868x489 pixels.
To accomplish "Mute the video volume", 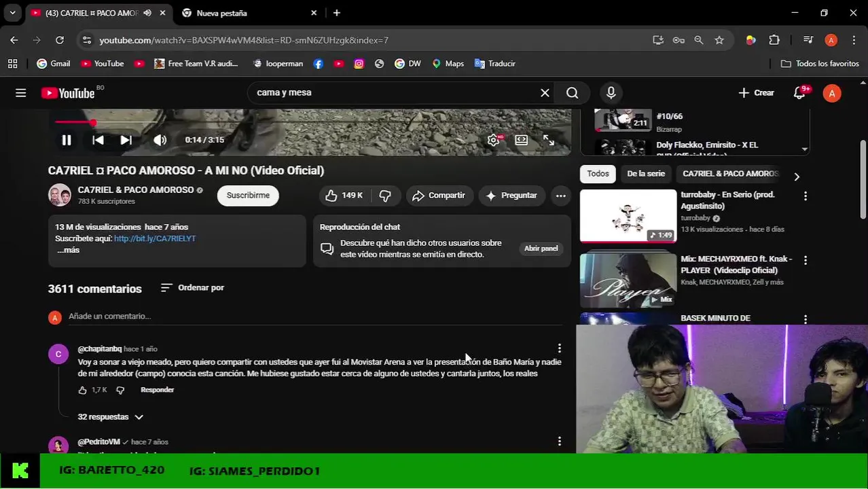I will pyautogui.click(x=160, y=140).
